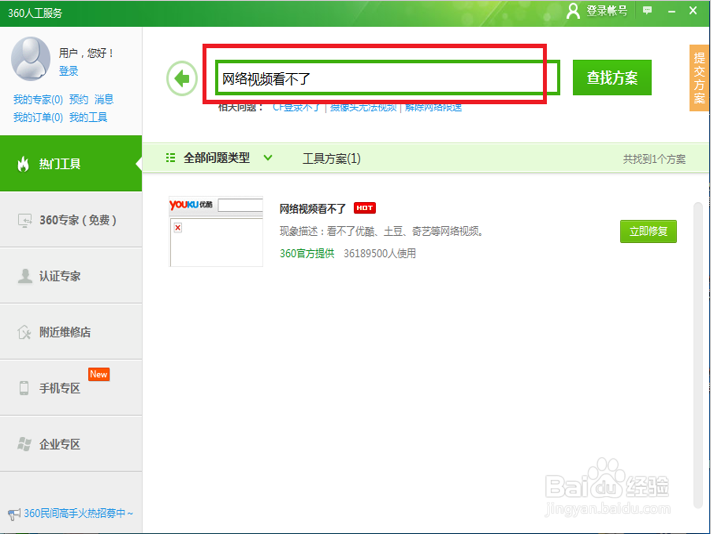Image resolution: width=711 pixels, height=534 pixels.
Task: Click the repair icon beside 附近维修店
Action: 24,332
